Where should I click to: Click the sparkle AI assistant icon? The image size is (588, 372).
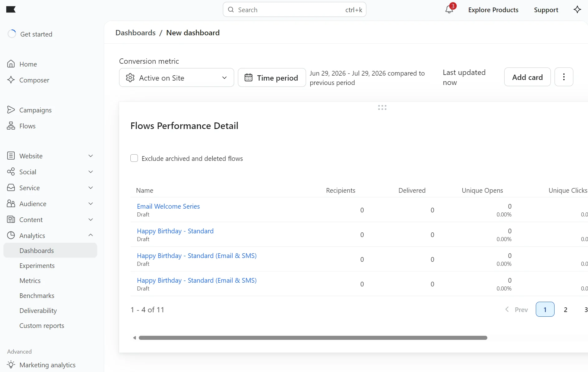[577, 9]
